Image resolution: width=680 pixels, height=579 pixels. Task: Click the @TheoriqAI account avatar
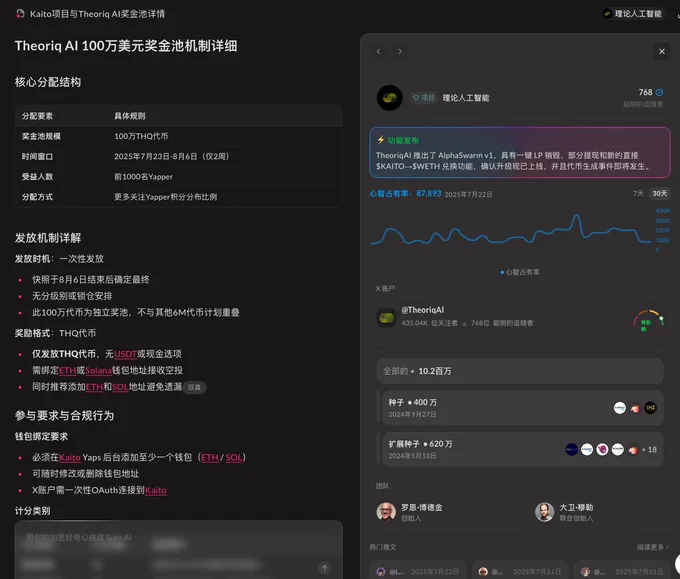point(386,318)
